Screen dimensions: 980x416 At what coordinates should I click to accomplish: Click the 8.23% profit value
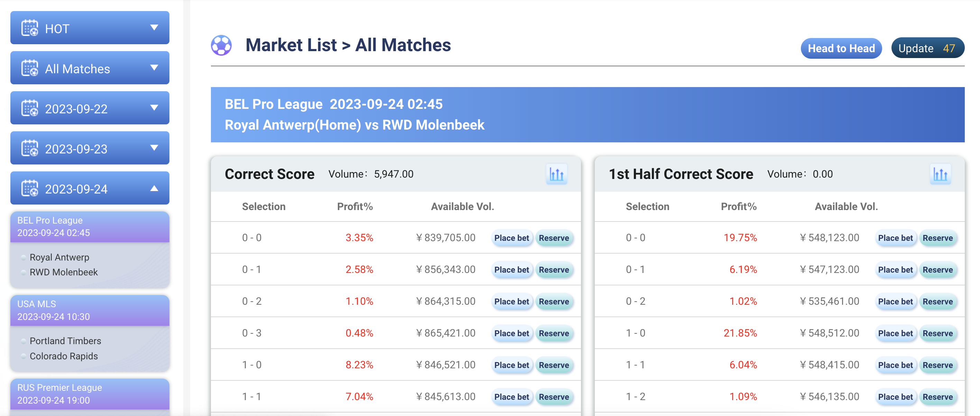(x=359, y=365)
